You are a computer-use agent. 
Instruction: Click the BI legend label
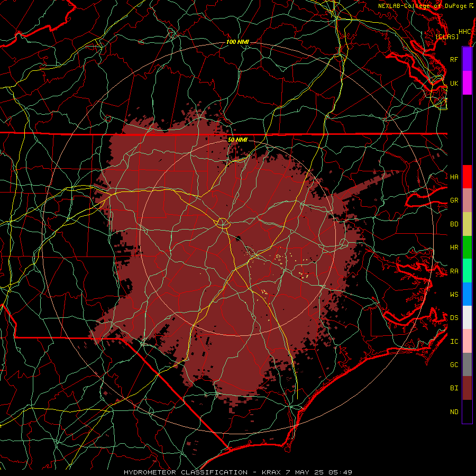[454, 388]
